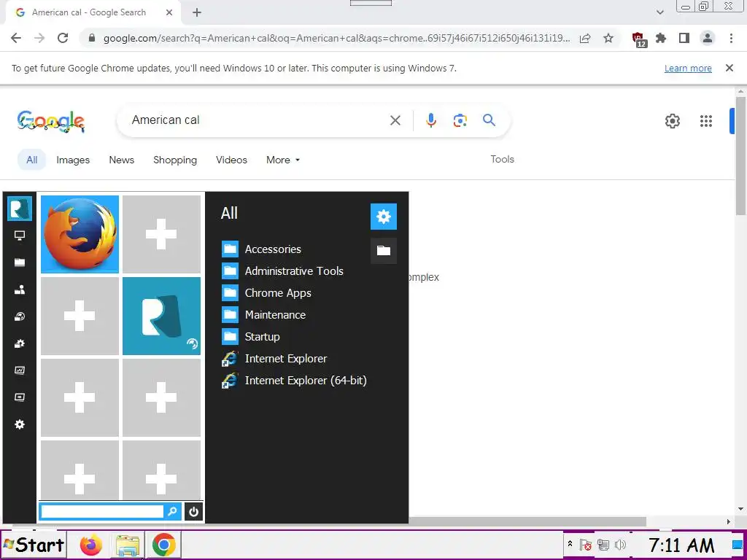This screenshot has height=560, width=747.
Task: Open the Firefox tile in the start menu
Action: click(80, 234)
